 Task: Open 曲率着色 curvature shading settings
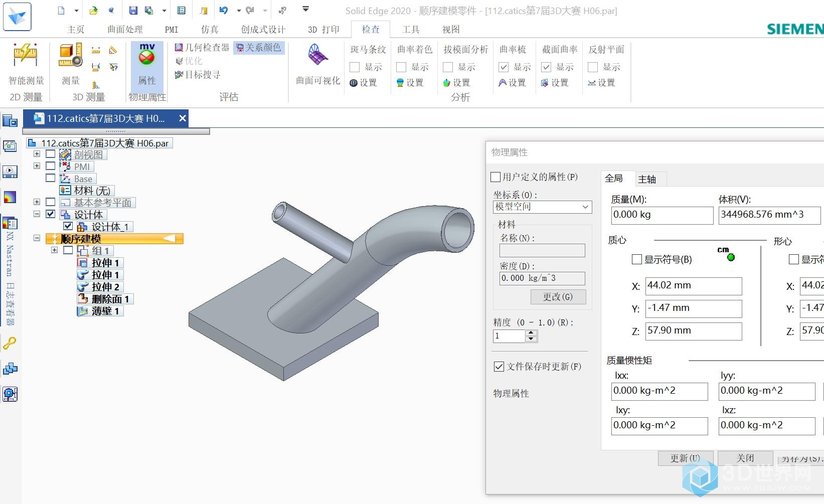[x=410, y=83]
